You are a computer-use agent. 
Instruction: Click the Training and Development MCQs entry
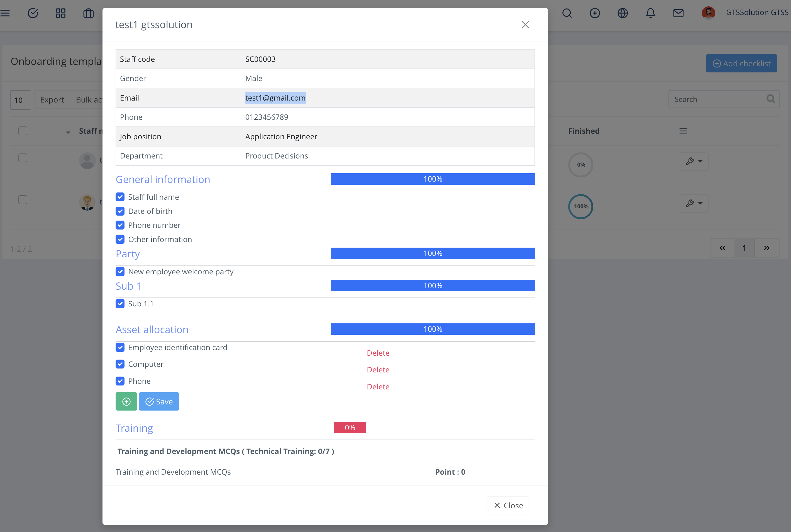(x=173, y=472)
